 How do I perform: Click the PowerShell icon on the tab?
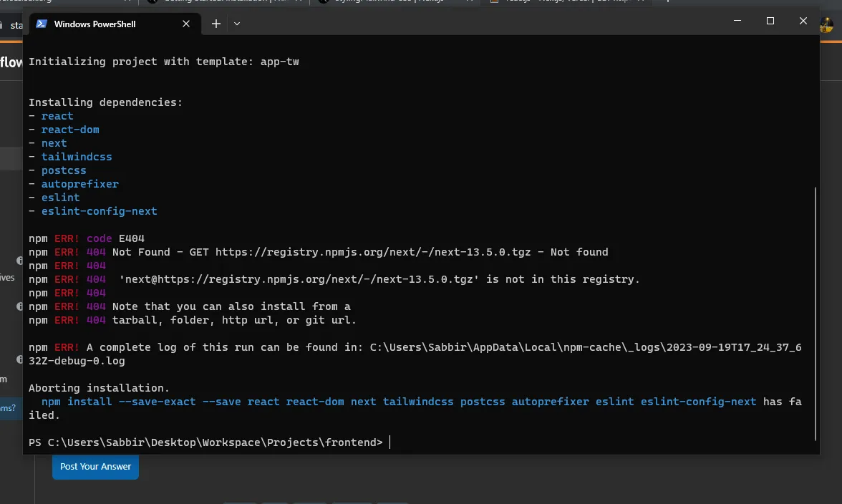[42, 24]
